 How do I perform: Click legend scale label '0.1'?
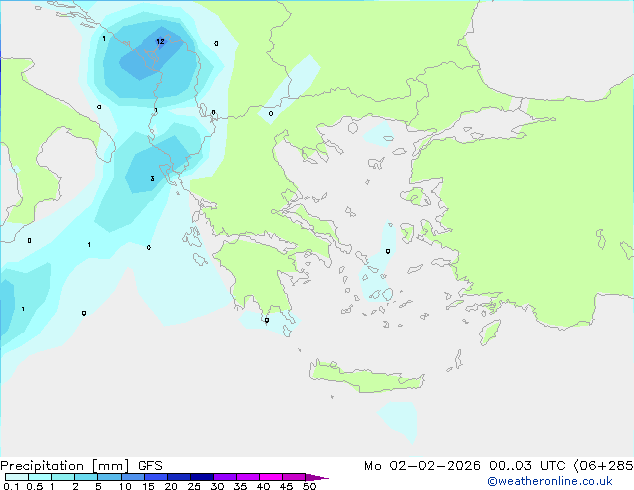coord(11,486)
